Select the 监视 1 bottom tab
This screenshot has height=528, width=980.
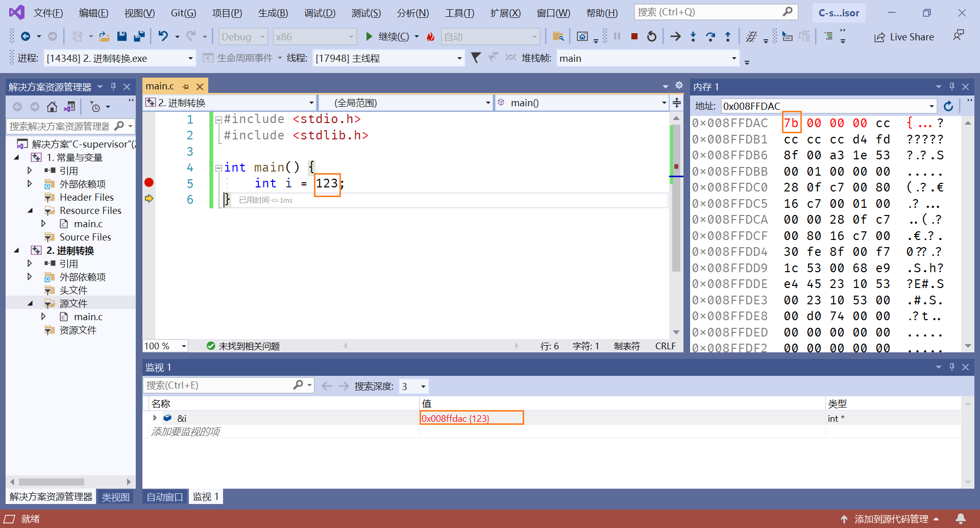click(206, 497)
